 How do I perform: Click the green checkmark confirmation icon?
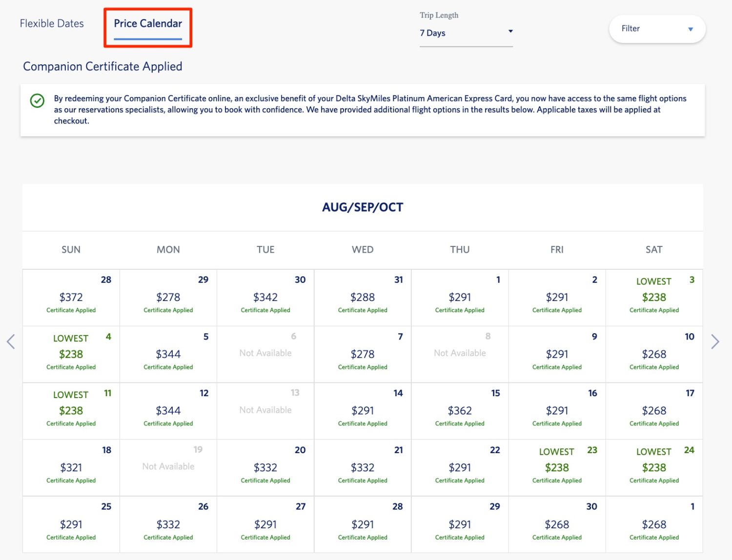click(37, 101)
